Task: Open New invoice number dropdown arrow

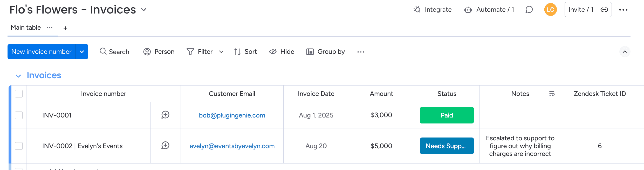Action: [82, 52]
